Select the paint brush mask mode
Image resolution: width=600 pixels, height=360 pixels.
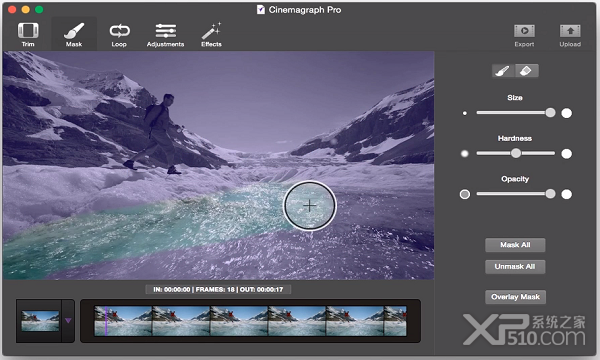[x=503, y=71]
